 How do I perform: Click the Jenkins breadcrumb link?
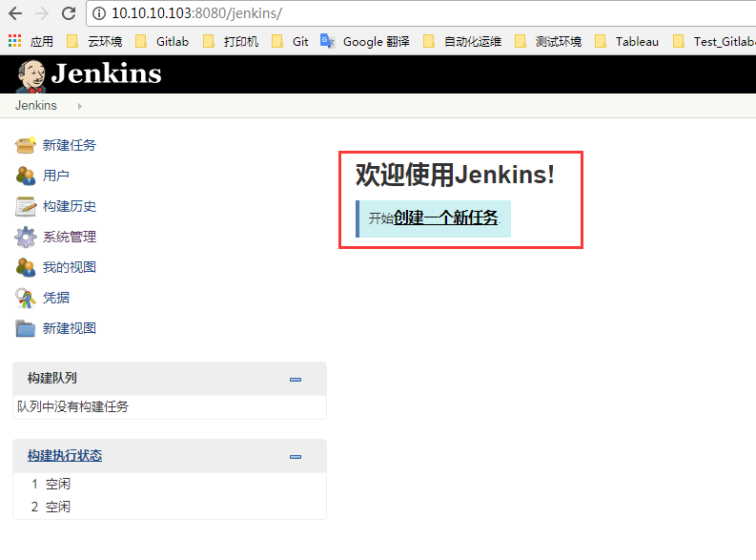[x=35, y=105]
